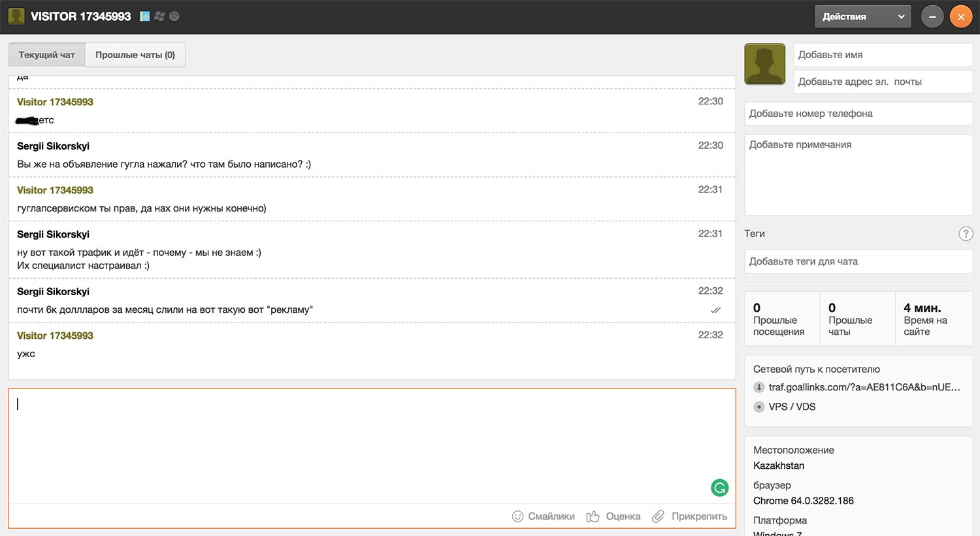Switch to Текущий чат tab

coord(47,55)
